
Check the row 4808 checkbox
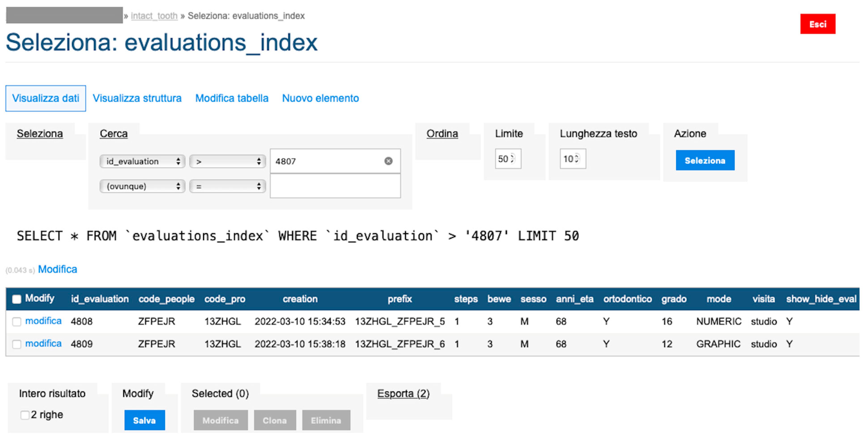click(17, 322)
